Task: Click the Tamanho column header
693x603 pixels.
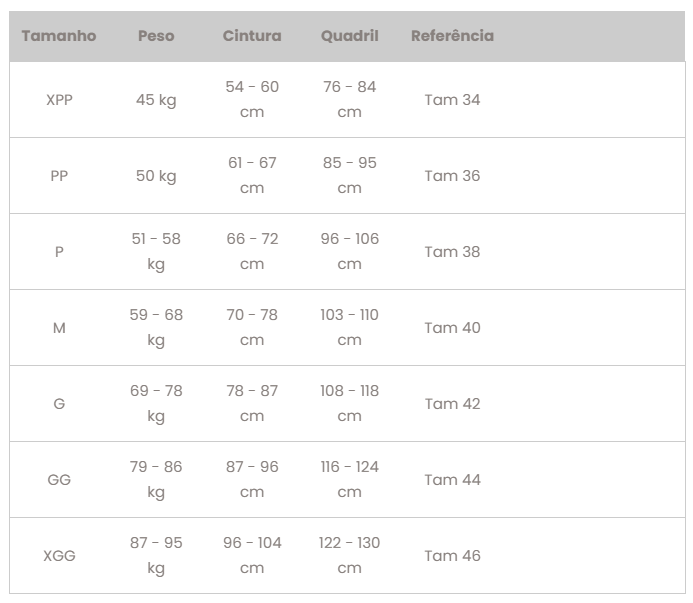Action: (x=59, y=36)
